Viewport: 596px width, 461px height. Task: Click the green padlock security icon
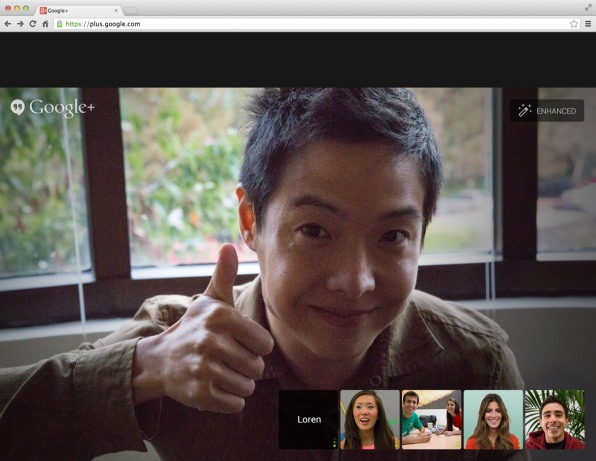click(60, 24)
